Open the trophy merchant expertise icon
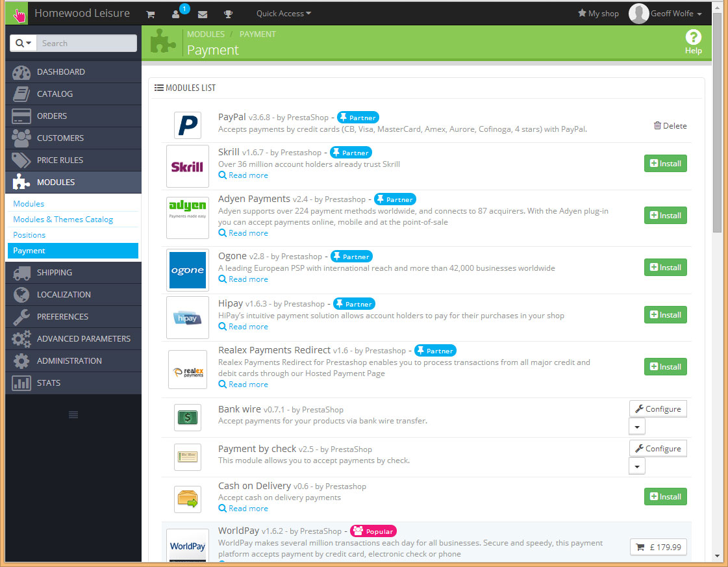This screenshot has height=567, width=728. tap(228, 14)
